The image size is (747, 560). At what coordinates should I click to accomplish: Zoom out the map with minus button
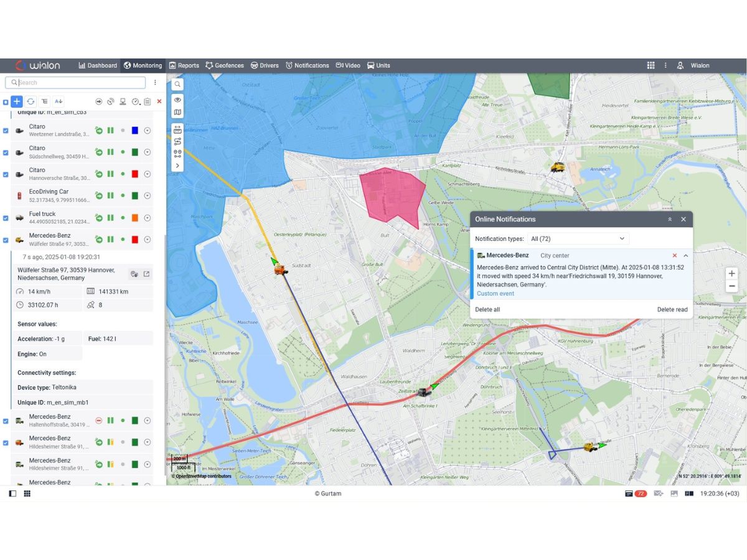click(731, 286)
